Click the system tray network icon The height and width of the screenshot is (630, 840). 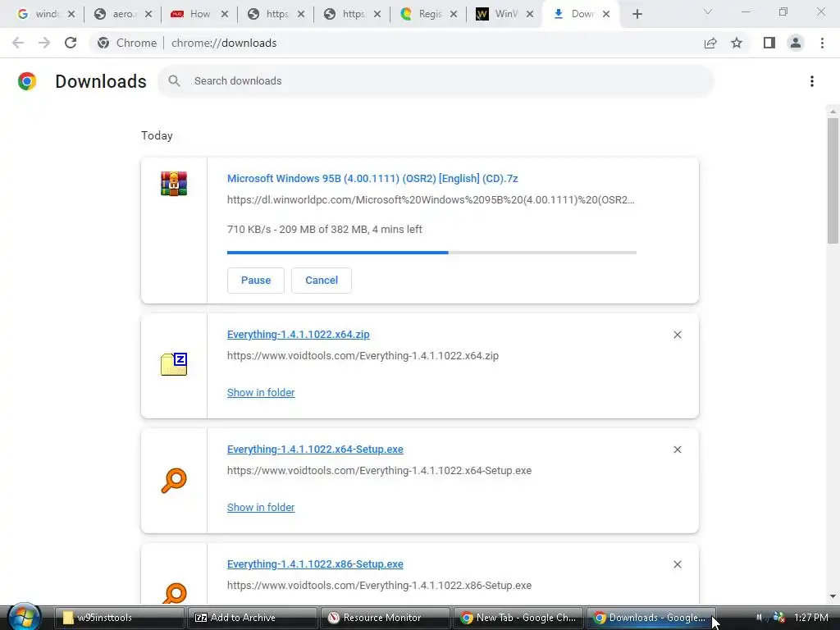click(x=779, y=617)
